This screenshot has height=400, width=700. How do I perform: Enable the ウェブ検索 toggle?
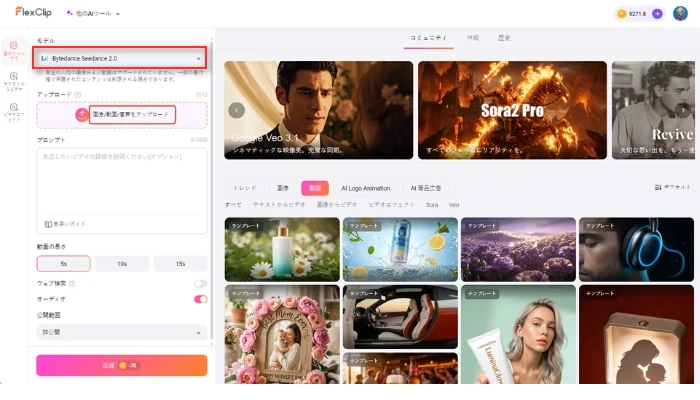tap(200, 283)
